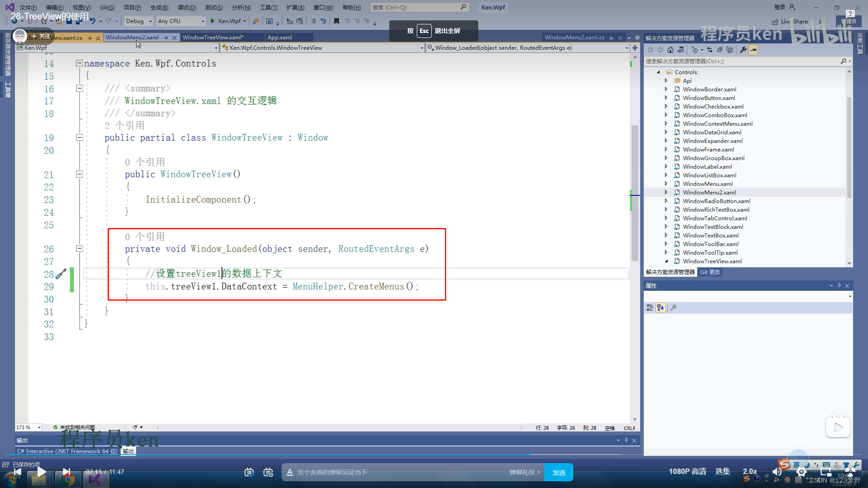868x488 pixels.
Task: Click the 发送 send danmaku button
Action: pos(559,472)
